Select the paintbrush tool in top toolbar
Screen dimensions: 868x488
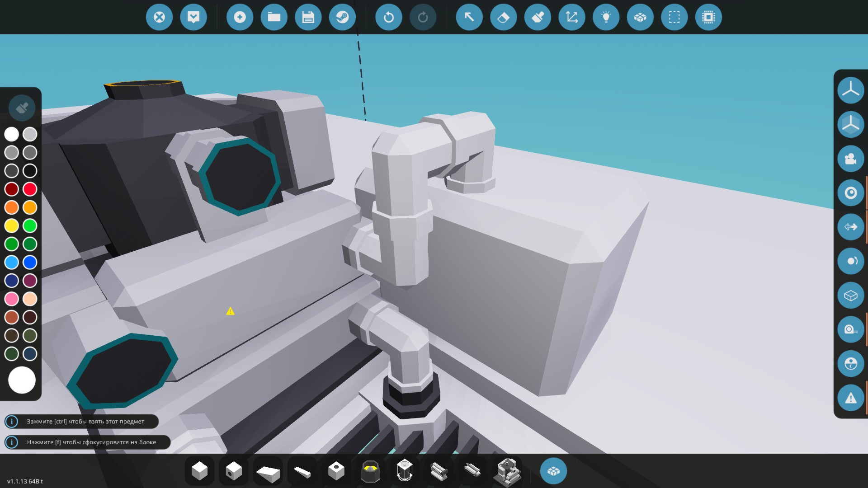point(538,17)
